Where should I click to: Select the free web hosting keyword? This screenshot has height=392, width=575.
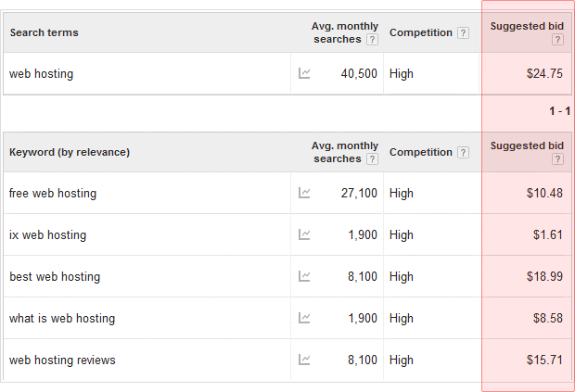(x=53, y=194)
